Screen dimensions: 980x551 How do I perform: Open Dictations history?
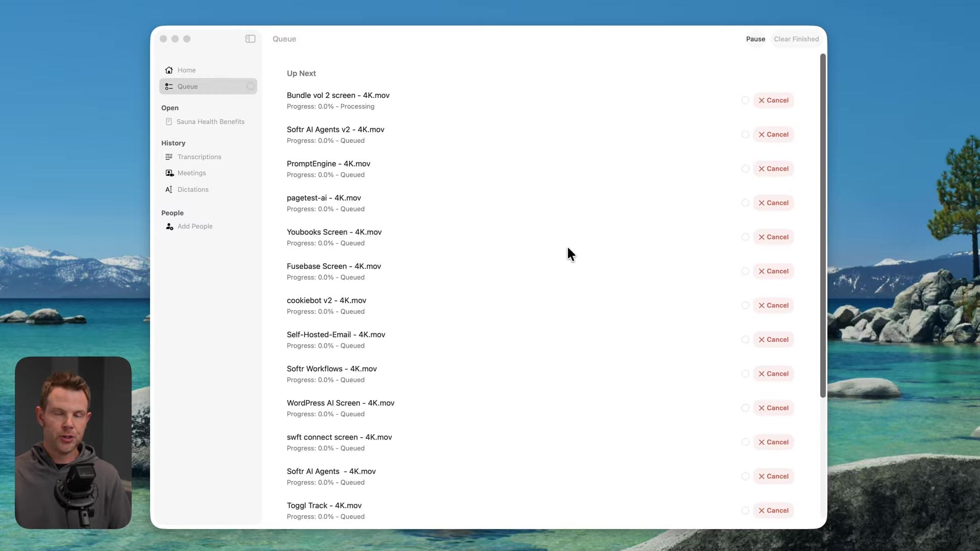click(x=208, y=189)
